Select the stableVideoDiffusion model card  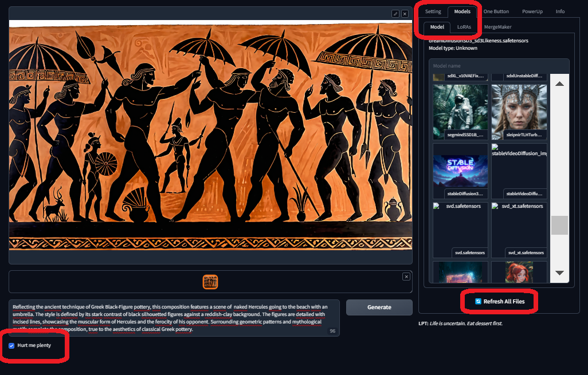pyautogui.click(x=519, y=171)
